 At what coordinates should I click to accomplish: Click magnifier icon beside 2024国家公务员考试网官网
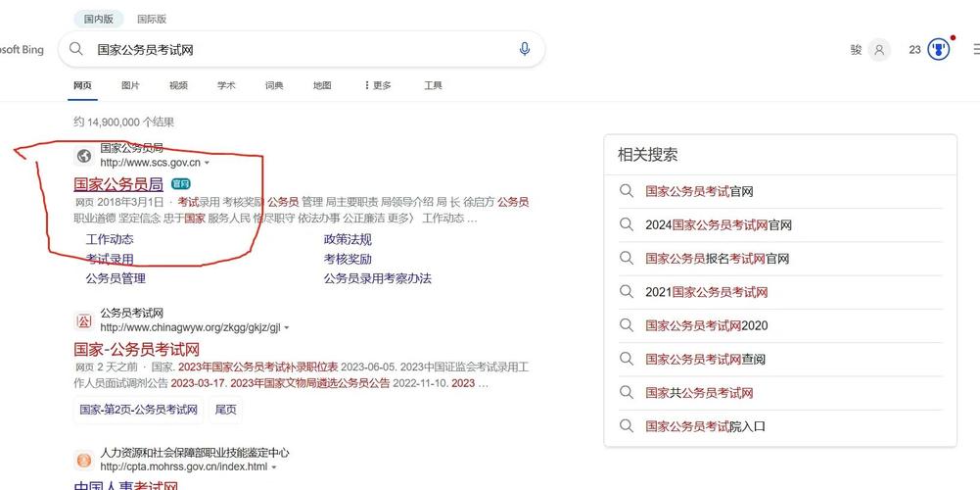627,224
